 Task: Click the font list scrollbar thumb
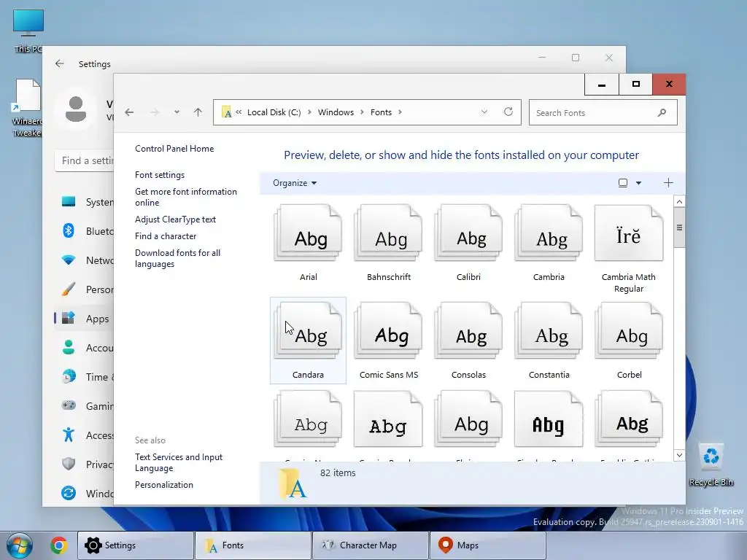point(679,227)
